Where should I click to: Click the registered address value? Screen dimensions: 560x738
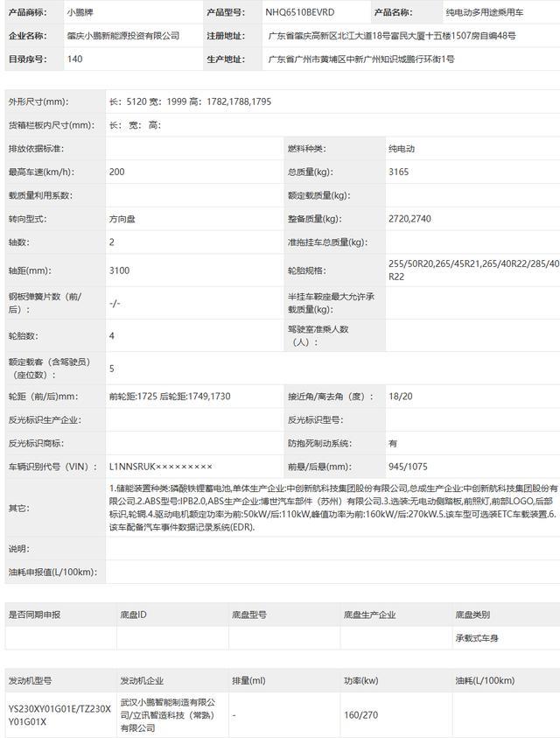click(392, 36)
